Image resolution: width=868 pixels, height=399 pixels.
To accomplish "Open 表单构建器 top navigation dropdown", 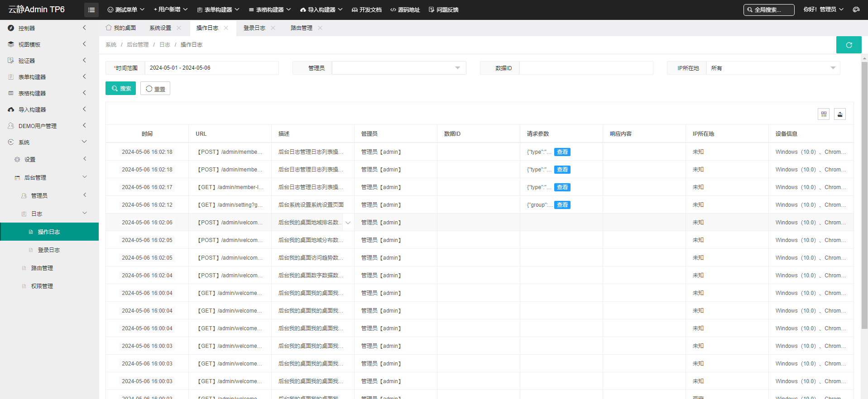I will click(218, 9).
